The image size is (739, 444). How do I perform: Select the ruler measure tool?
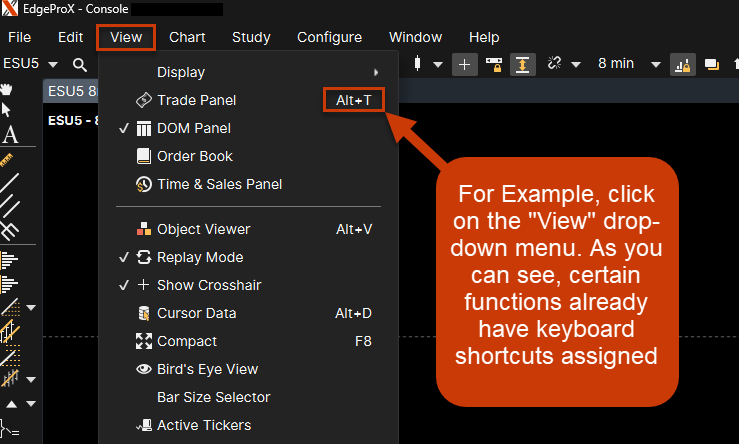coord(10,159)
